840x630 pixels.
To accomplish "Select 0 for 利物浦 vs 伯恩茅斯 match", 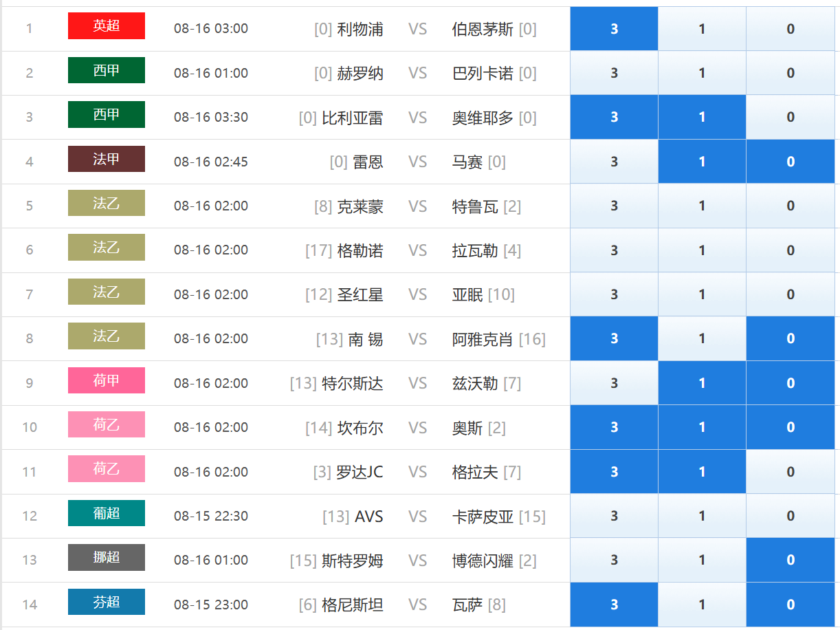I will coord(791,29).
